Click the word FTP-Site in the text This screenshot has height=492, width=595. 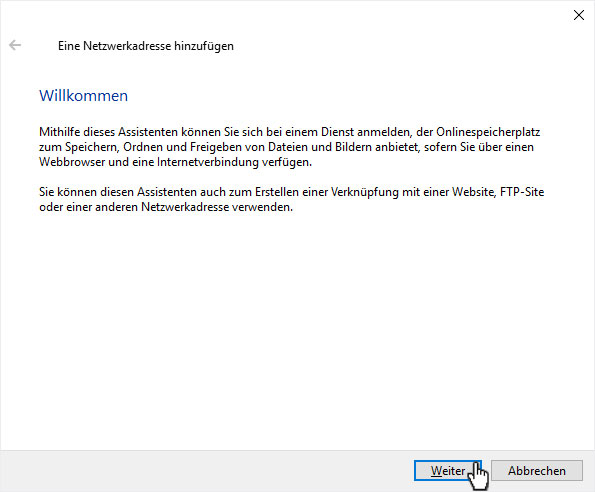(522, 192)
